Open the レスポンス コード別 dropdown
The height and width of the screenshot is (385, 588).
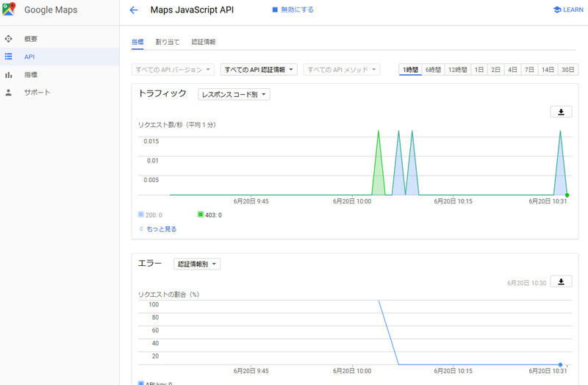(234, 94)
